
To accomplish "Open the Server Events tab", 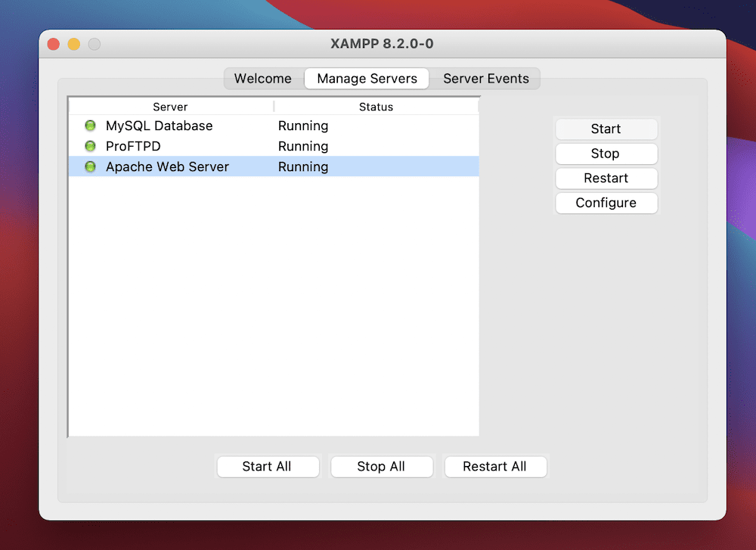I will 485,78.
